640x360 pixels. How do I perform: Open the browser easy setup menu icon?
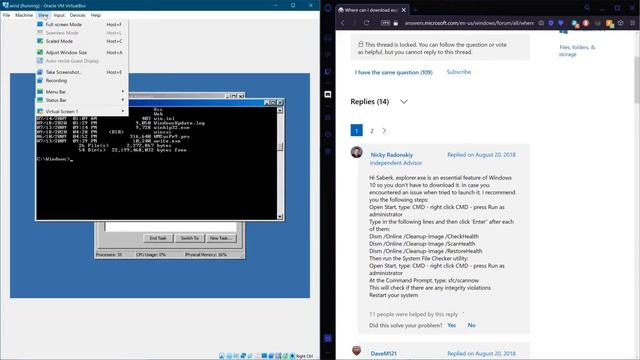(632, 23)
